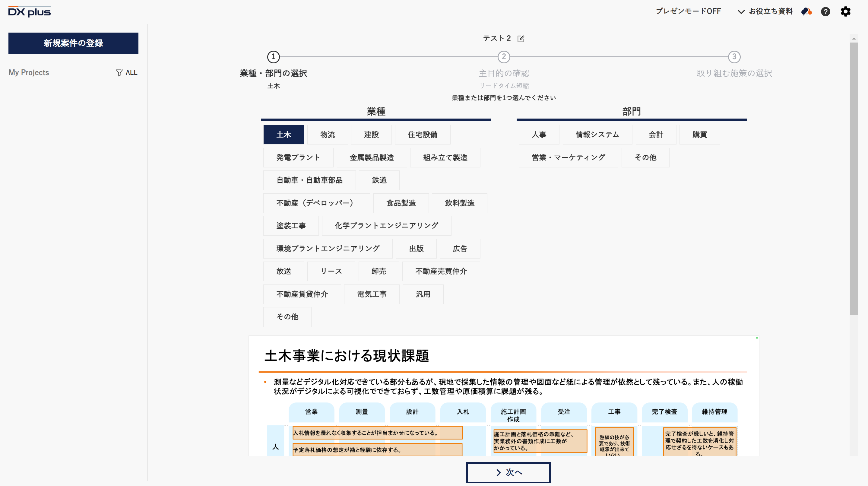Go to step 3 circle in stepper
868x486 pixels.
pyautogui.click(x=734, y=57)
